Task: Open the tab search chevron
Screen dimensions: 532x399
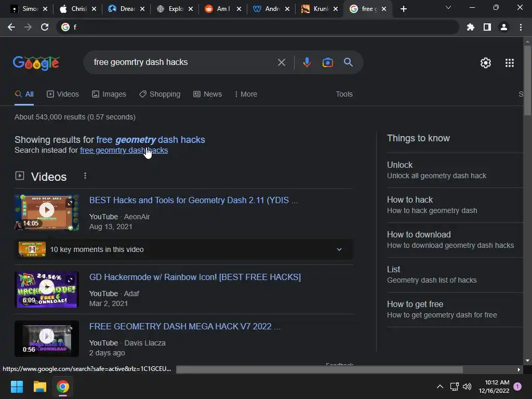Action: (448, 7)
